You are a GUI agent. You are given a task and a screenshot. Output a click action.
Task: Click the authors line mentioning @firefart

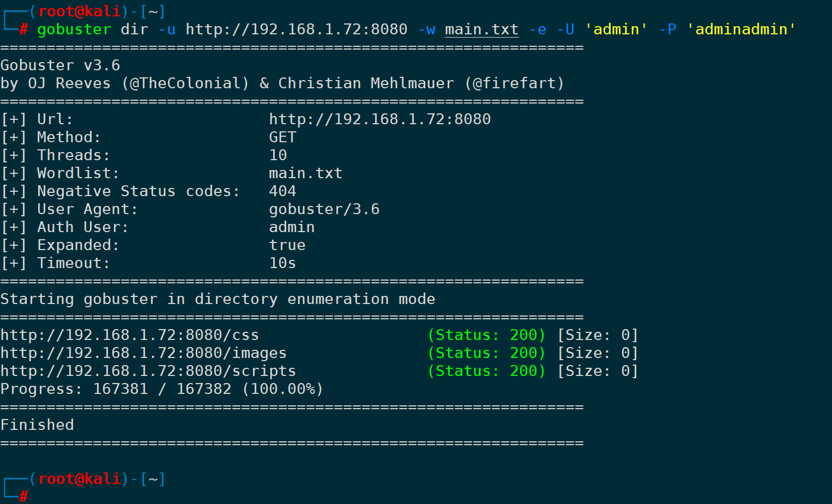coord(282,83)
